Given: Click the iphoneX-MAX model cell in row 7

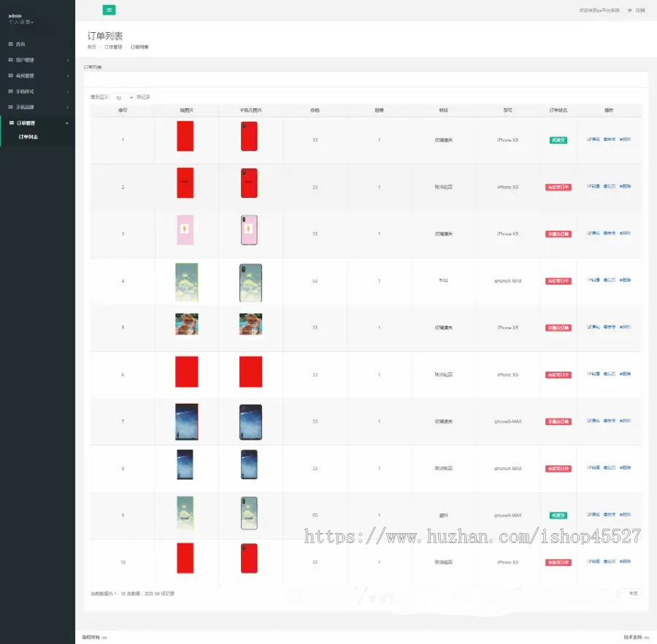Looking at the screenshot, I should 508,421.
